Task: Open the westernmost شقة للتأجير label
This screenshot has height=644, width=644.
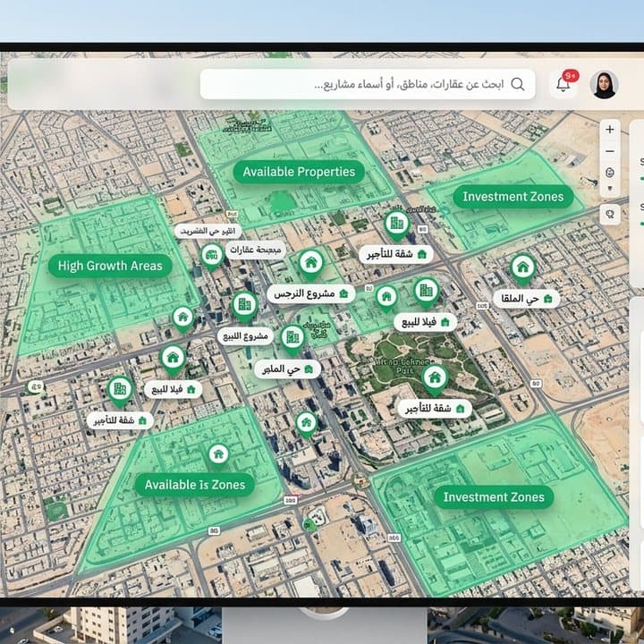Action: [x=120, y=420]
